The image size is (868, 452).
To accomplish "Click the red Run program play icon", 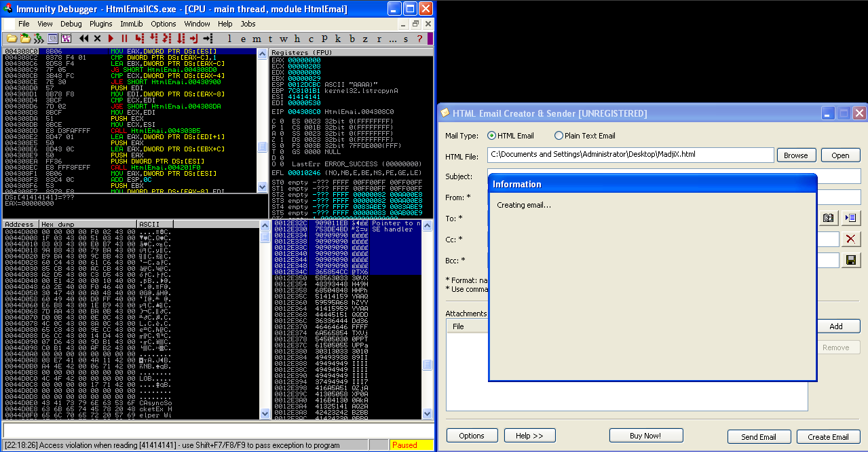I will coord(111,39).
